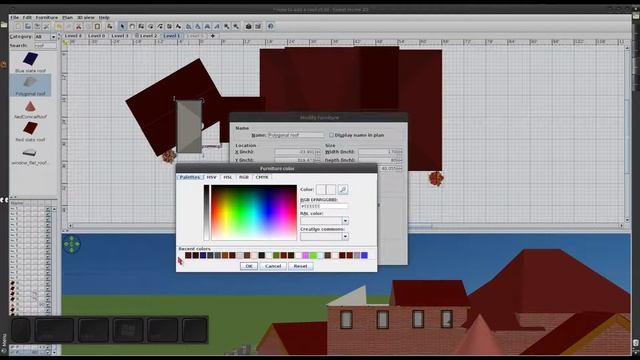Open the File menu
Viewport: 640px width, 360px height.
pyautogui.click(x=14, y=18)
